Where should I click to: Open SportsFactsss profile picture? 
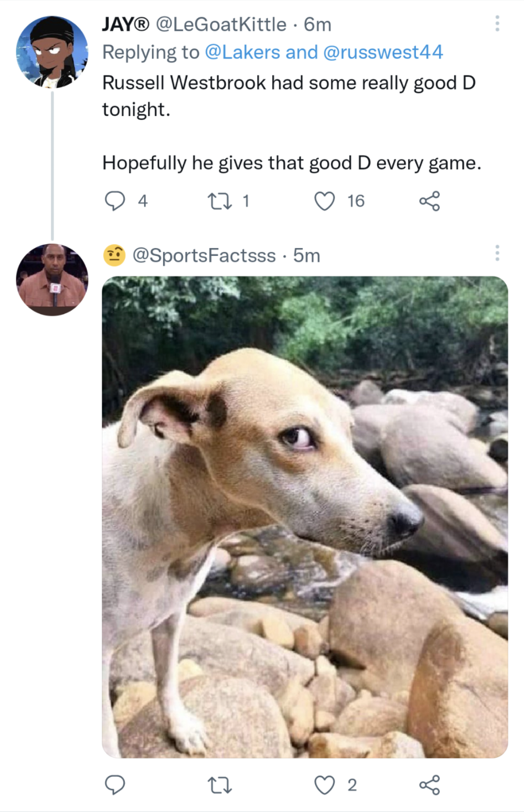52,280
